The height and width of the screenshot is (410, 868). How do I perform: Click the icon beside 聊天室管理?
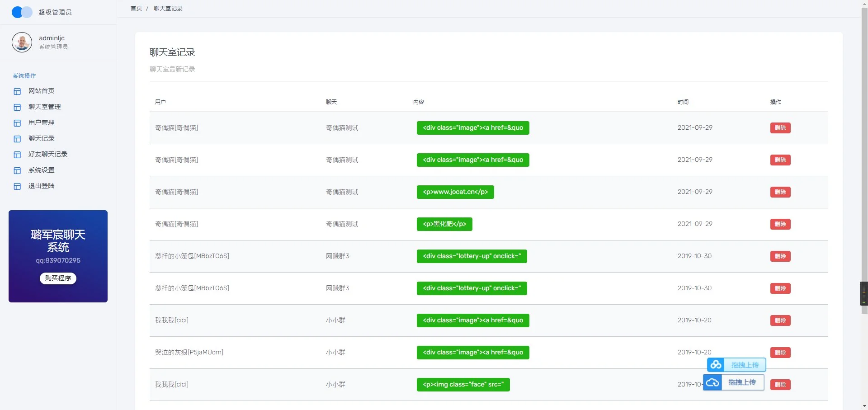tap(17, 107)
